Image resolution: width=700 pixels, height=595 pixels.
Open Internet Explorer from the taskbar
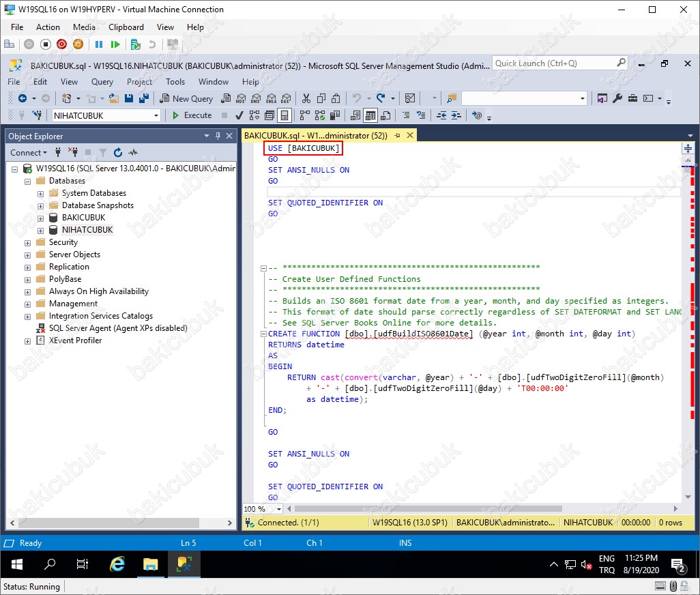tap(117, 564)
